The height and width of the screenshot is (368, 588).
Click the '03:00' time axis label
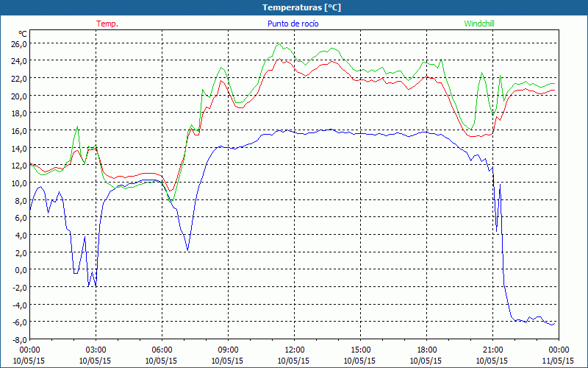(x=96, y=350)
